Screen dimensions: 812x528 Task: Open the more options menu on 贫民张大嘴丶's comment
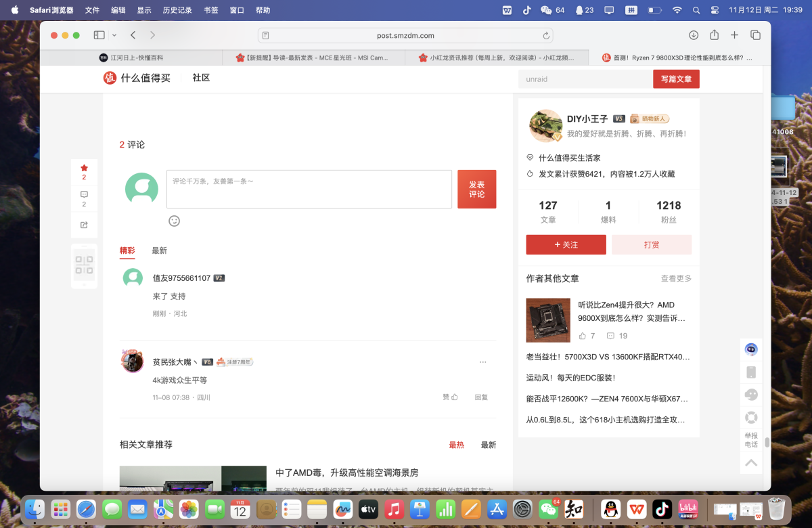pyautogui.click(x=483, y=362)
